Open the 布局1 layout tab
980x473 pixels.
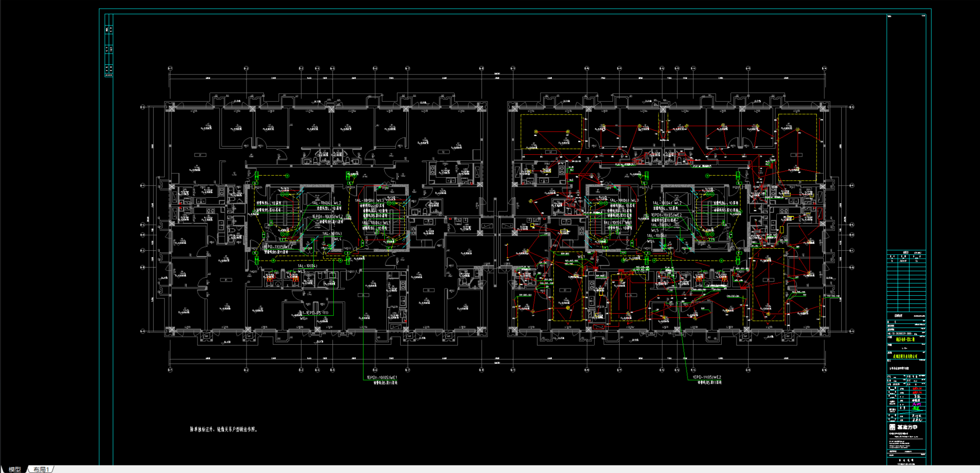click(41, 469)
